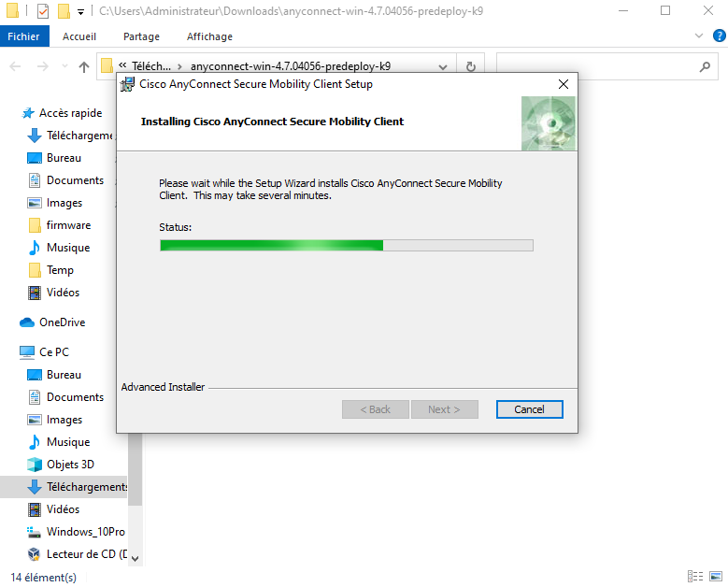The width and height of the screenshot is (728, 587).
Task: Expand the ribbon with the chevron
Action: (695, 36)
